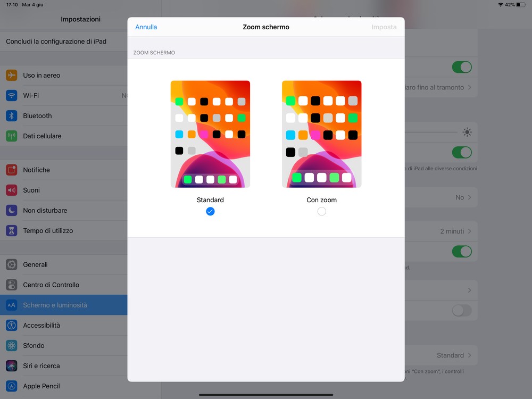This screenshot has width=532, height=399.
Task: Open the Tempo di utilizzo hourglass icon
Action: (x=12, y=231)
